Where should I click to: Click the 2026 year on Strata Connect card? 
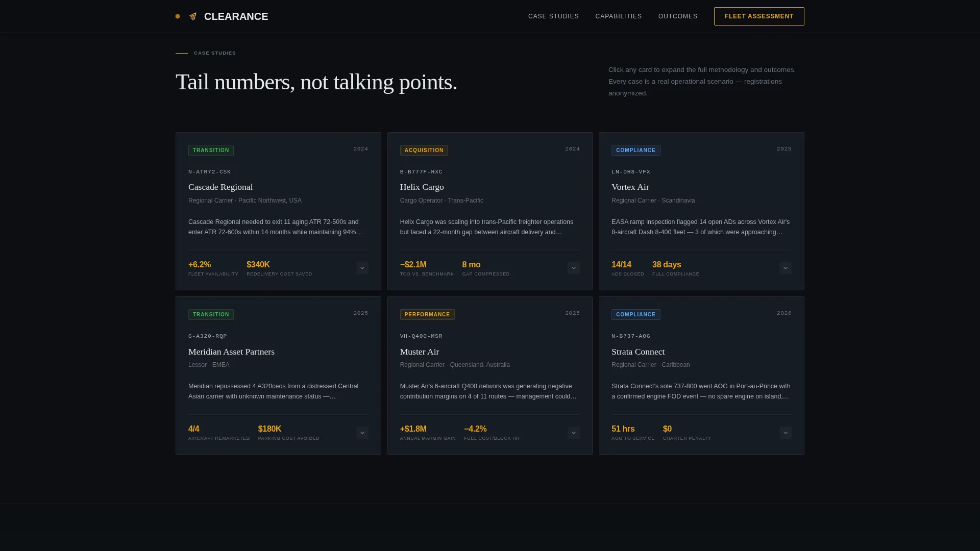coord(784,313)
